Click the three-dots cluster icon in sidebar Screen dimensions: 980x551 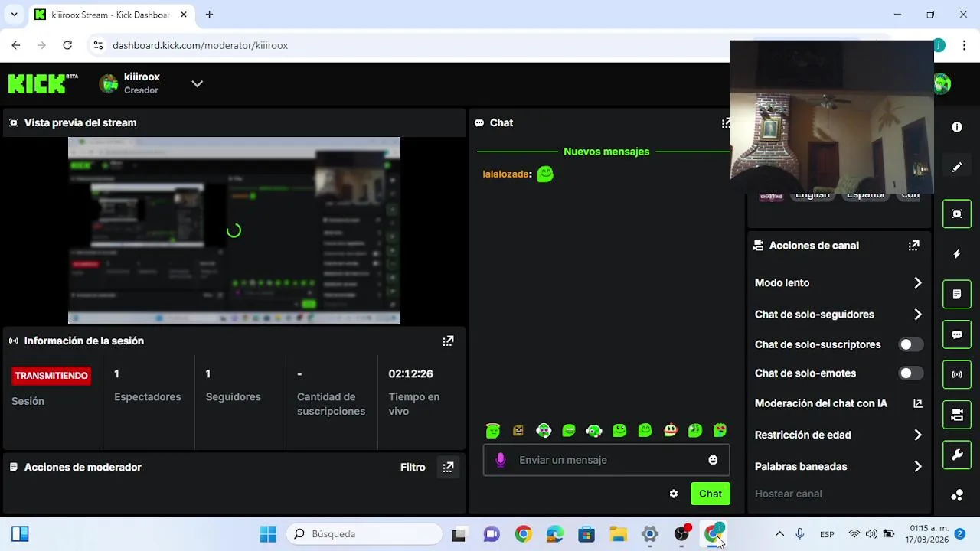point(957,495)
